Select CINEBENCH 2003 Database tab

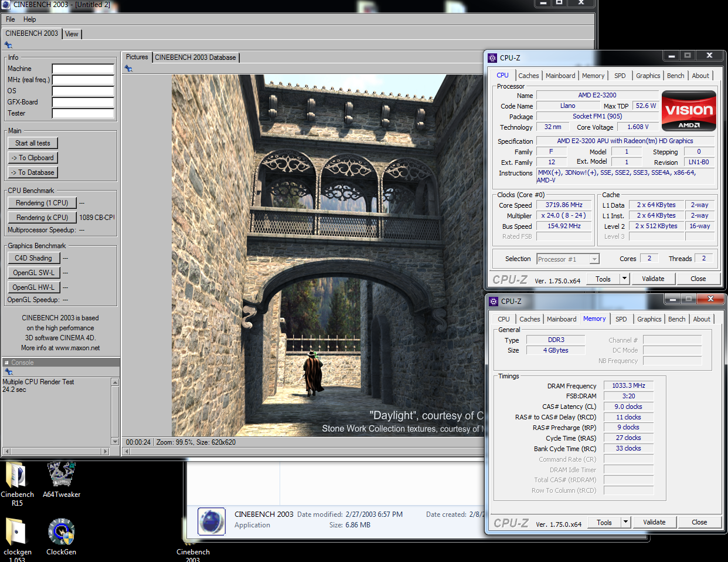click(195, 57)
